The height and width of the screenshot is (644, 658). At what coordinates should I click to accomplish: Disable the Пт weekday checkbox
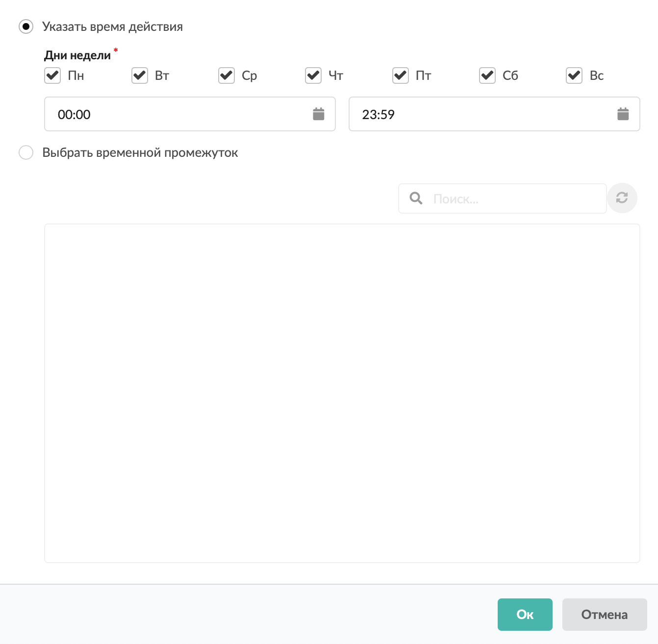tap(401, 75)
